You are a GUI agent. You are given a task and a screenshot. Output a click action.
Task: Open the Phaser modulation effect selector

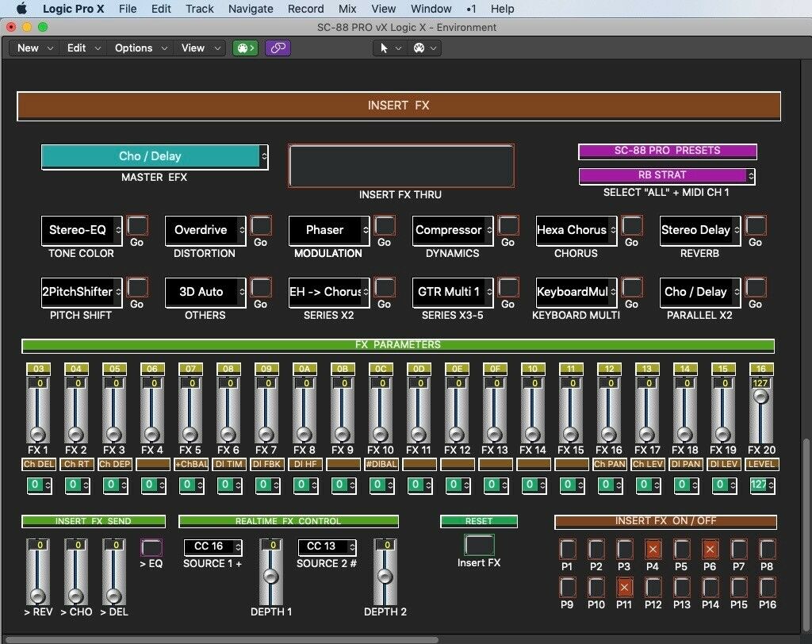327,231
